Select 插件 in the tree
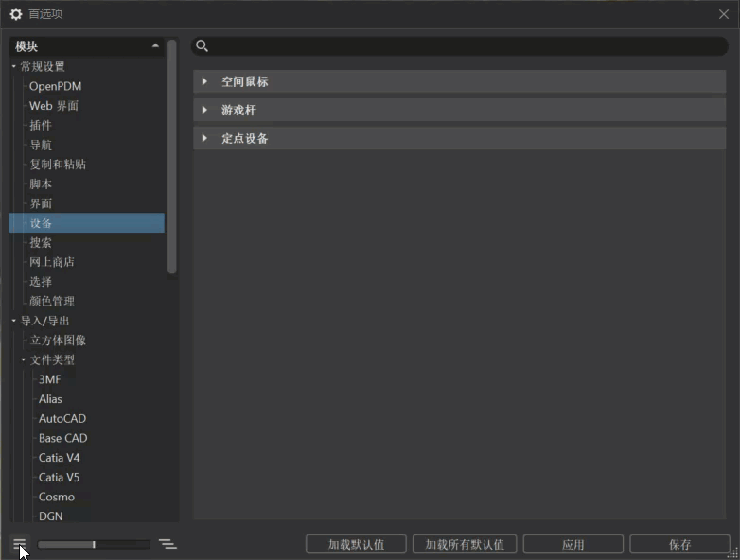Image resolution: width=740 pixels, height=560 pixels. (41, 125)
